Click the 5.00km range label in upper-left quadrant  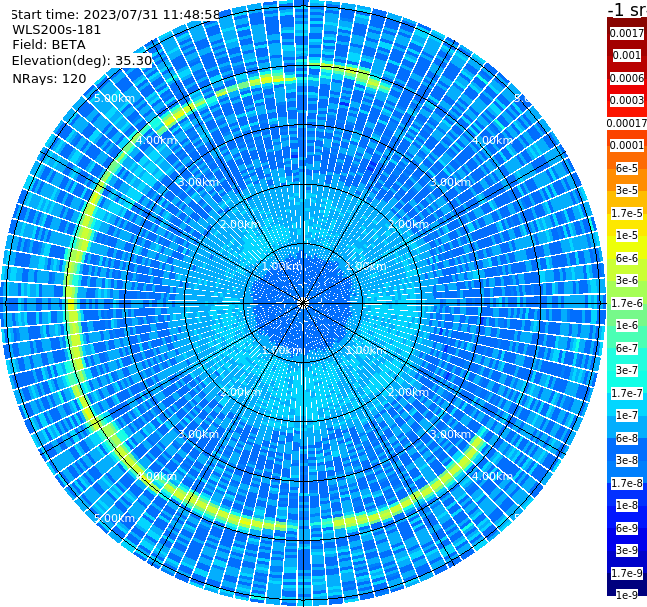coord(114,98)
